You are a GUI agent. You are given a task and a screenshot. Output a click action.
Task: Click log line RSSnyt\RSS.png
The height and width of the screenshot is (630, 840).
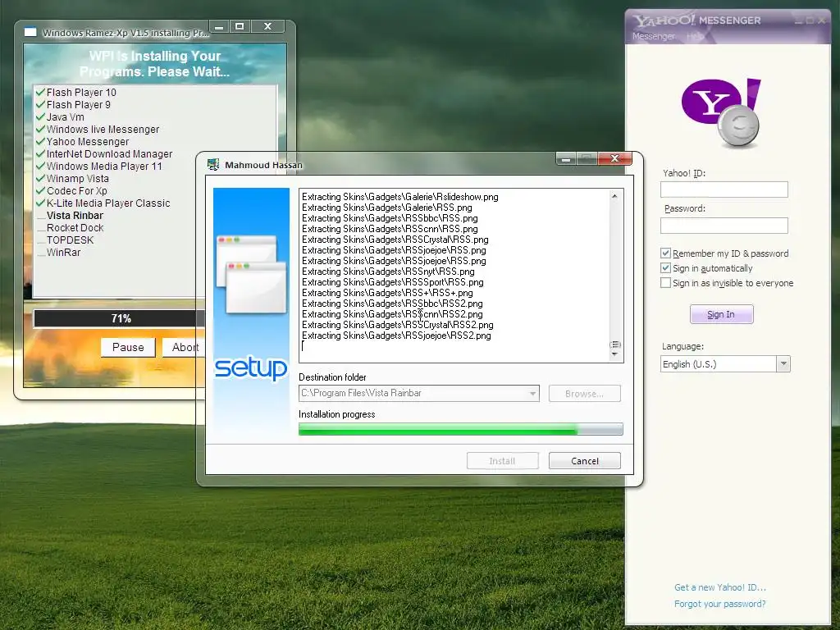pos(388,272)
